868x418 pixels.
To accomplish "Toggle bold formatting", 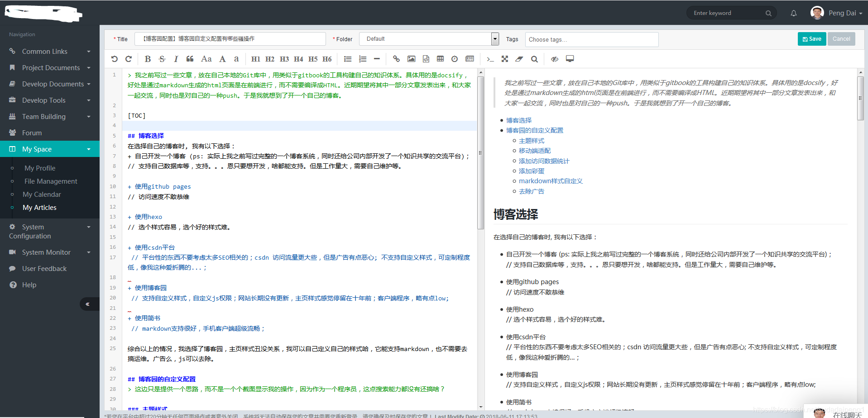I will click(x=148, y=59).
